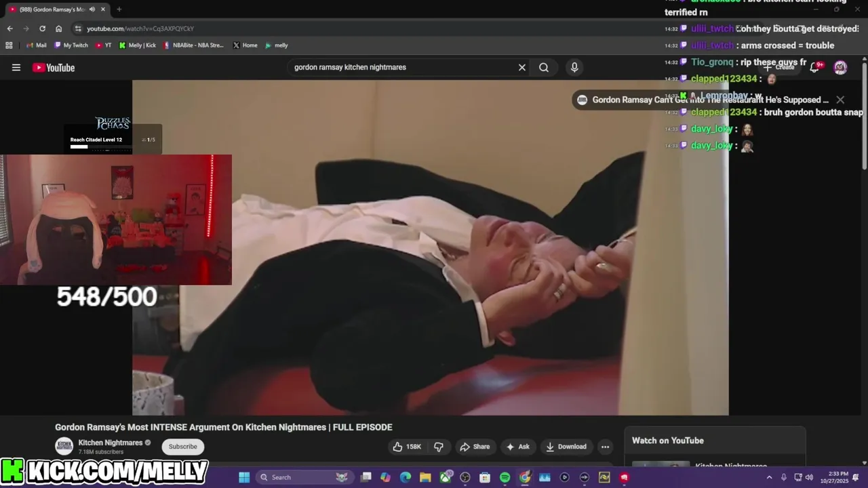
Task: Open volume control in system tray
Action: [809, 477]
